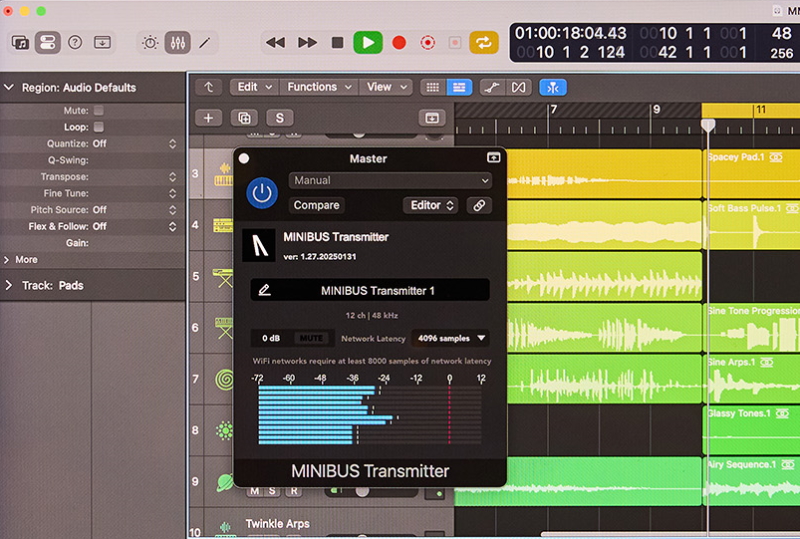Image resolution: width=800 pixels, height=539 pixels.
Task: Click the plug-in window expand icon
Action: tap(493, 158)
